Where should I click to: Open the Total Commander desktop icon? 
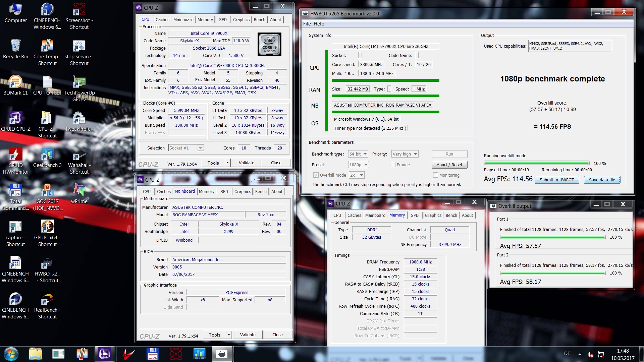[x=15, y=197]
